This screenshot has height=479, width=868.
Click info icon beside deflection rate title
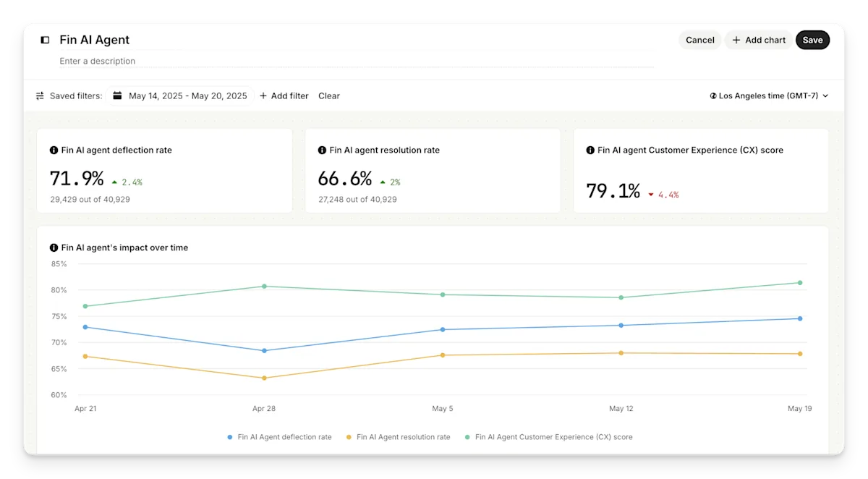click(x=54, y=151)
